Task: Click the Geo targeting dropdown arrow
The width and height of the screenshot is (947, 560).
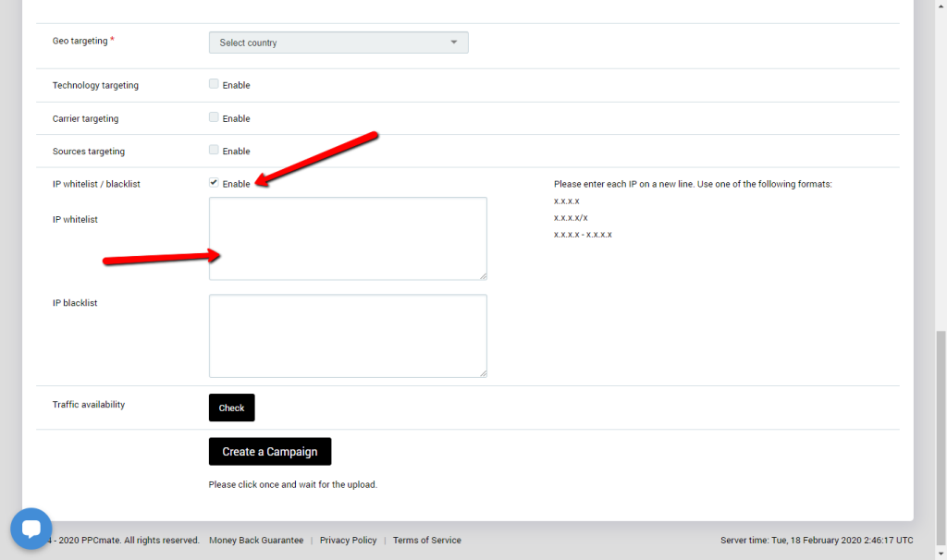Action: 453,43
